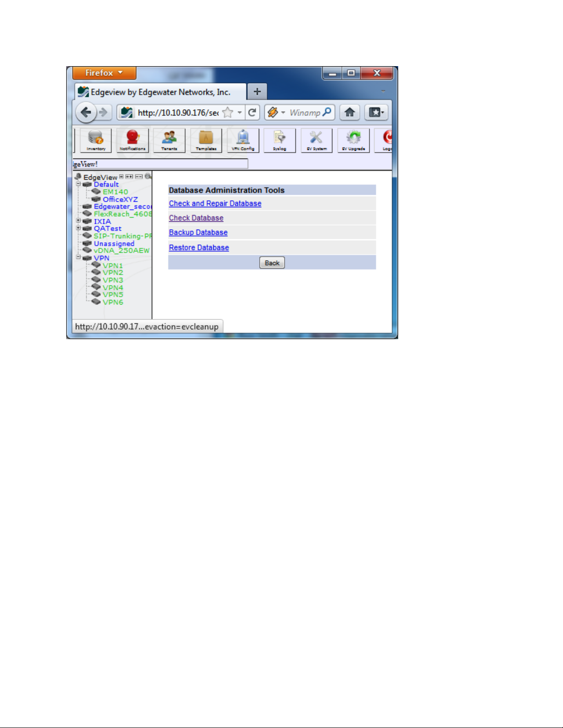Select Edgewater_secor tree node
563x728 pixels.
pos(123,207)
